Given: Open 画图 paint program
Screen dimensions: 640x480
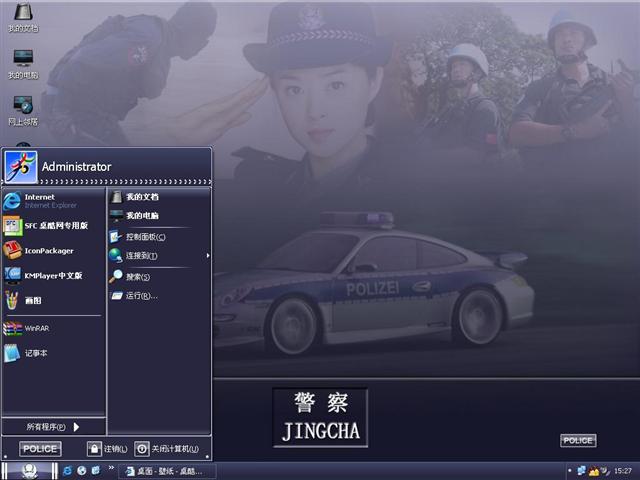Looking at the screenshot, I should [x=53, y=300].
